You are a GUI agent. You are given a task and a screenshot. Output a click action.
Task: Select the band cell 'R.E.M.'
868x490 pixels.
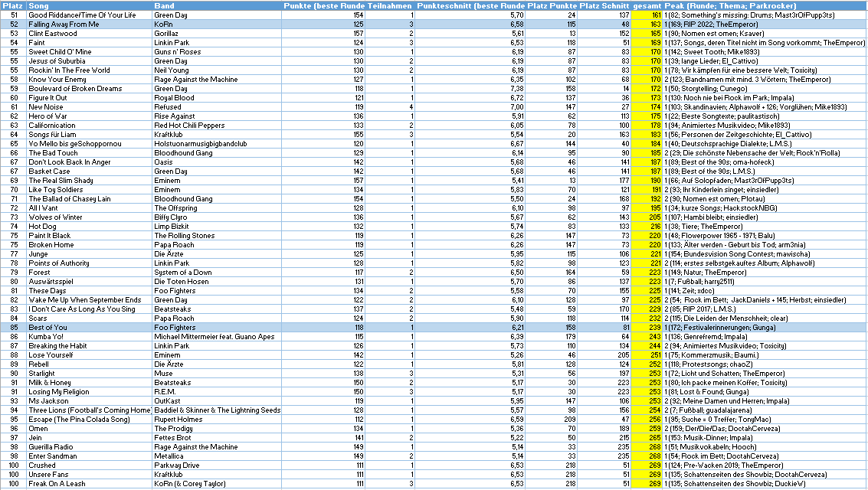(x=217, y=392)
